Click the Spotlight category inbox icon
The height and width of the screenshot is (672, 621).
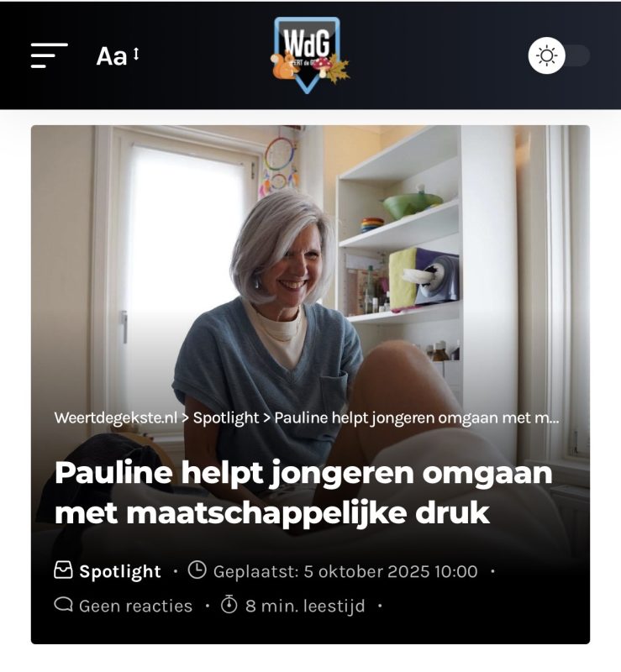click(x=63, y=570)
